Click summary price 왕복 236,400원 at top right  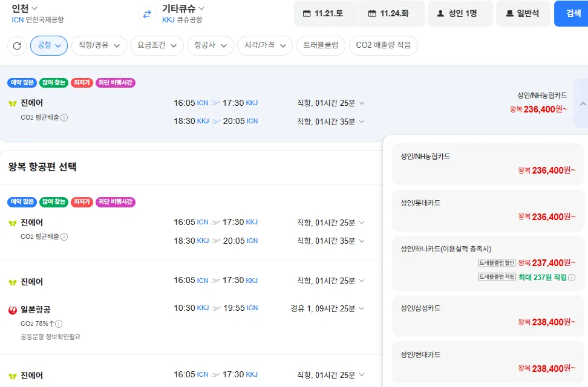click(538, 109)
